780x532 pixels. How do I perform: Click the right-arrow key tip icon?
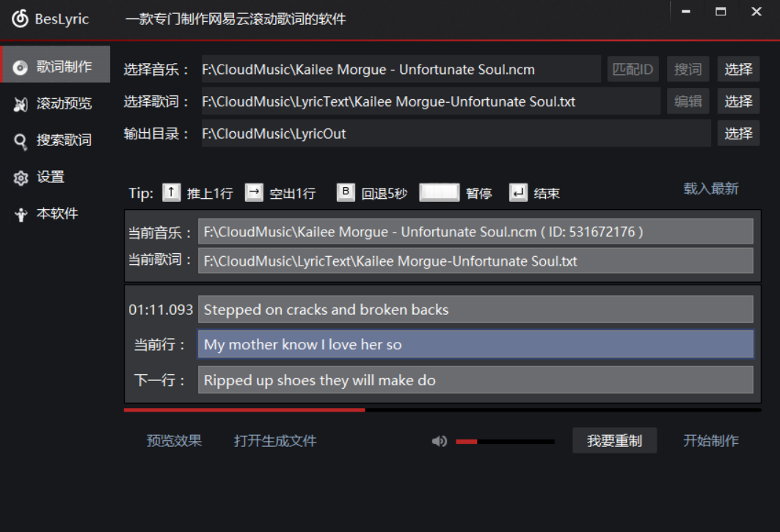click(x=254, y=193)
